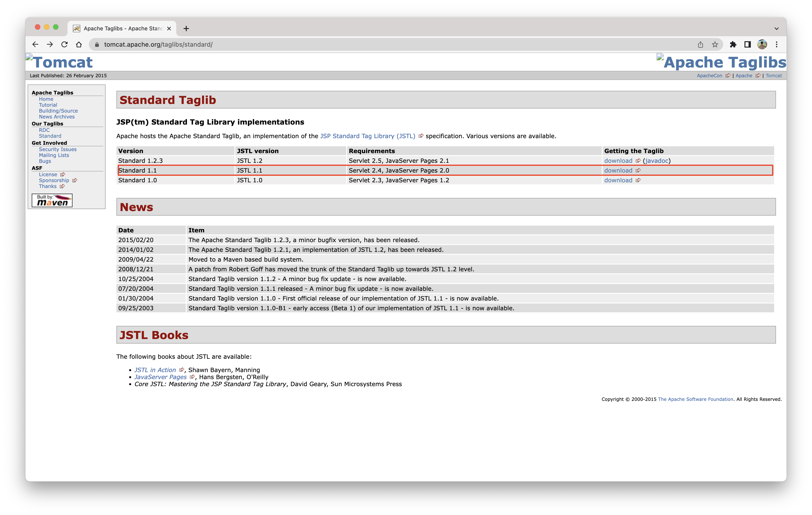Open the share page icon
This screenshot has width=812, height=515.
coord(700,44)
